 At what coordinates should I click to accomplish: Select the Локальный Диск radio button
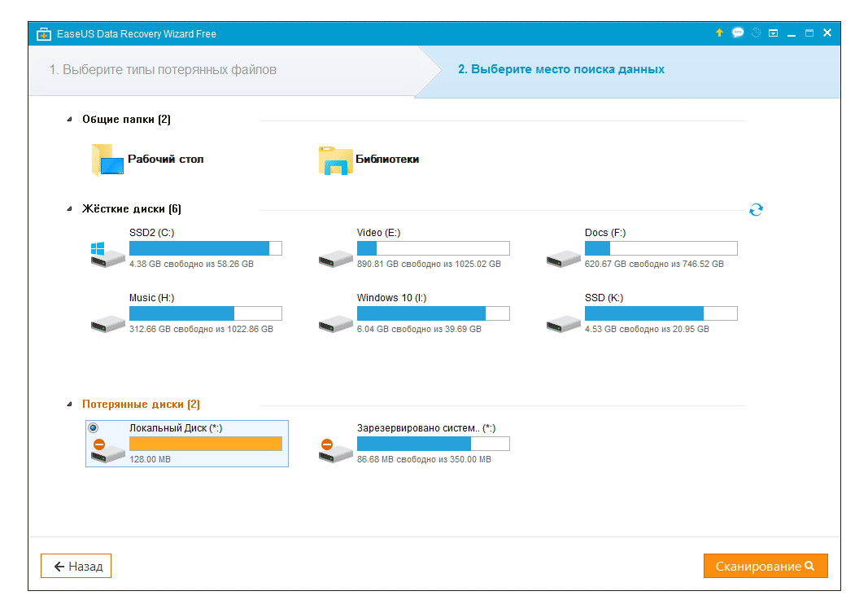coord(93,427)
